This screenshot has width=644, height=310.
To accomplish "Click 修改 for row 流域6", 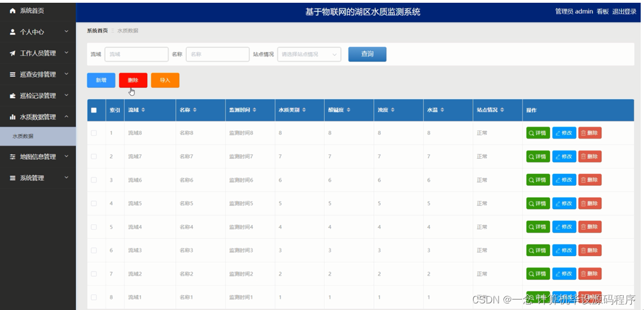I will coord(564,180).
